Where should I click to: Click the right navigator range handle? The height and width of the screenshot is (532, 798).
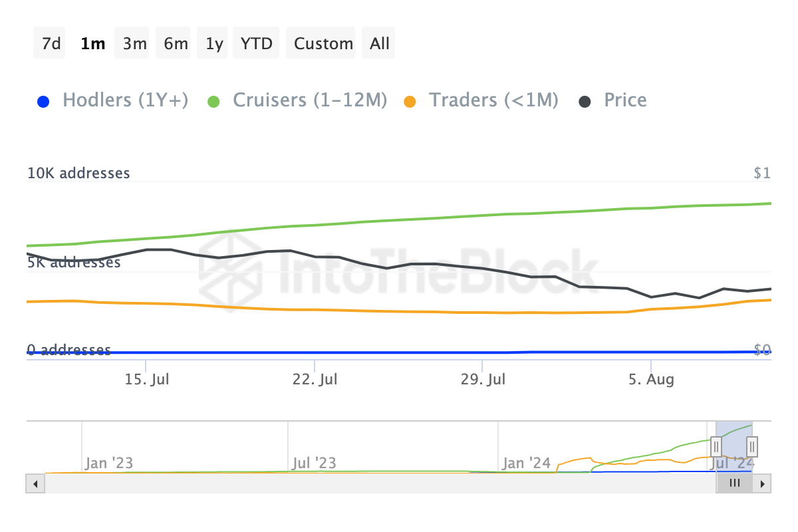(x=752, y=445)
